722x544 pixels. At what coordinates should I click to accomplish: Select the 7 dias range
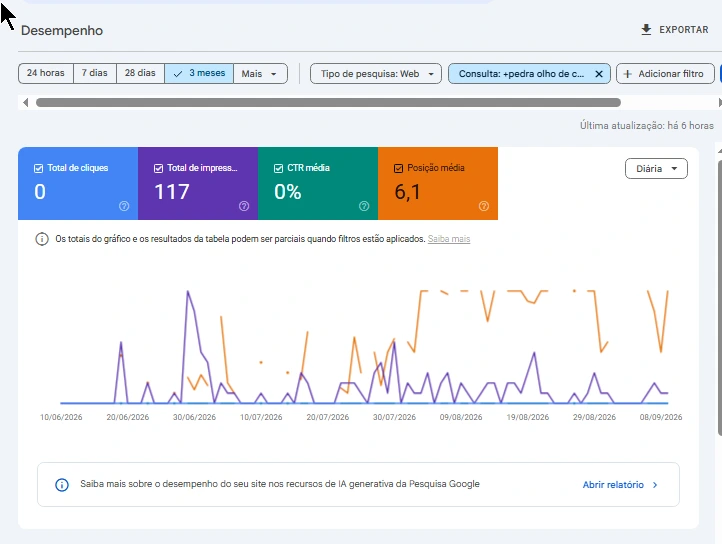point(95,73)
